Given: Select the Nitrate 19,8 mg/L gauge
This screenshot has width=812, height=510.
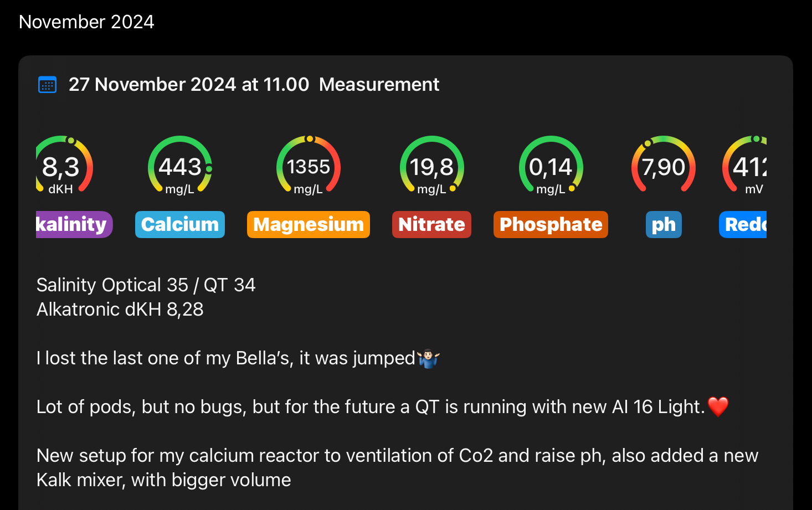Looking at the screenshot, I should point(431,166).
